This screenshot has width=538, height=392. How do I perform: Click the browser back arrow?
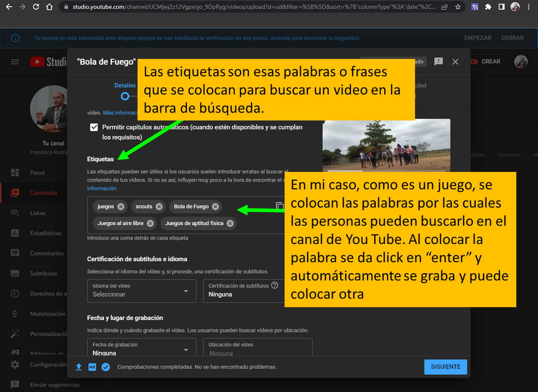coord(9,7)
